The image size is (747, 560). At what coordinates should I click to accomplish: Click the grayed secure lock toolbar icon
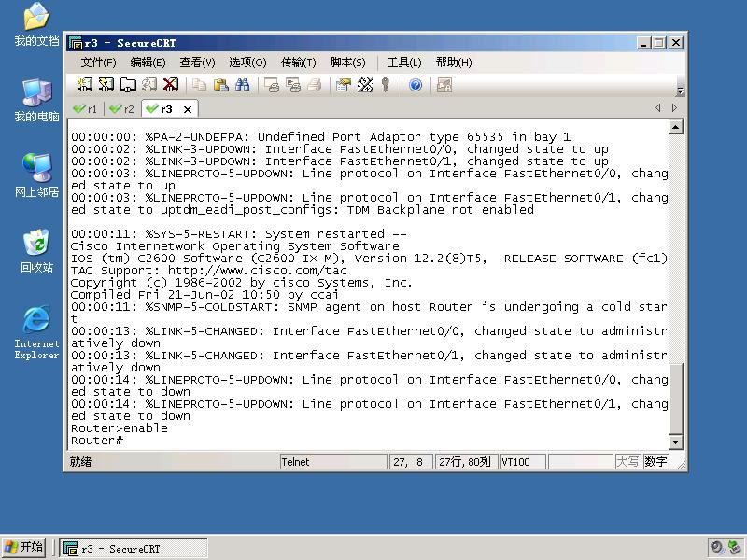click(x=444, y=85)
